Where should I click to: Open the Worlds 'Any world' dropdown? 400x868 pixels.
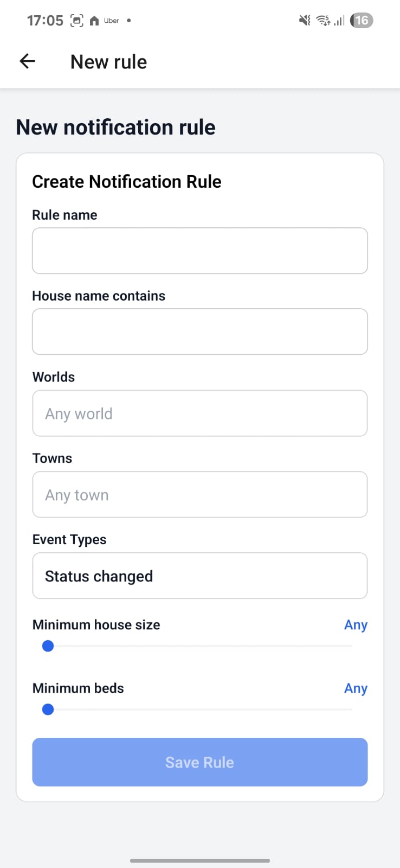tap(200, 413)
